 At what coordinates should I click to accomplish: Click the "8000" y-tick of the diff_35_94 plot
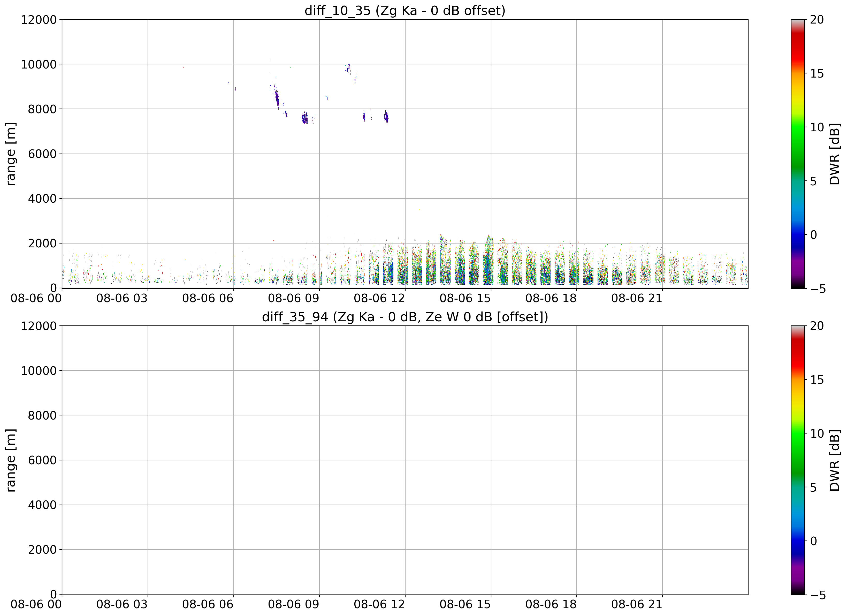42,415
